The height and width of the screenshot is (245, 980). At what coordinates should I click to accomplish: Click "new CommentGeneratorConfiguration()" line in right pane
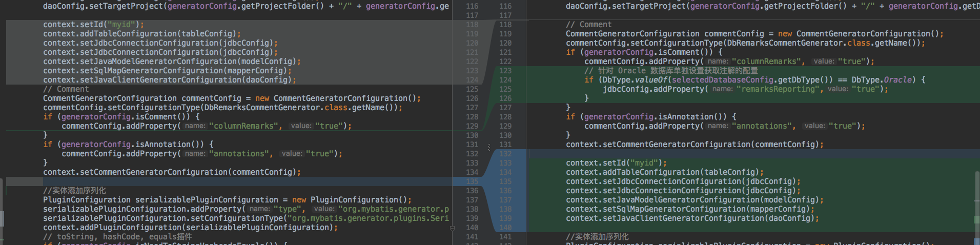(754, 34)
